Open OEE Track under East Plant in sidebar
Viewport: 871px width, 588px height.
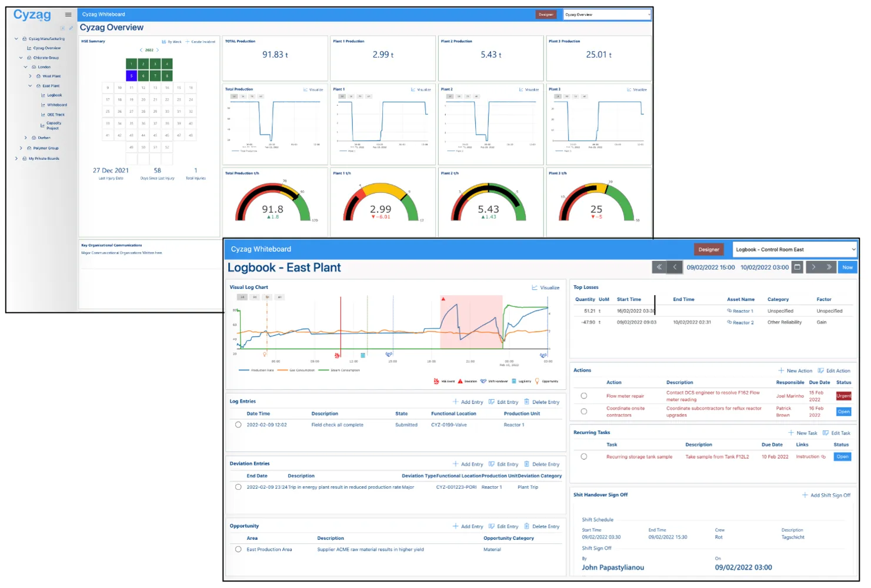tap(53, 115)
